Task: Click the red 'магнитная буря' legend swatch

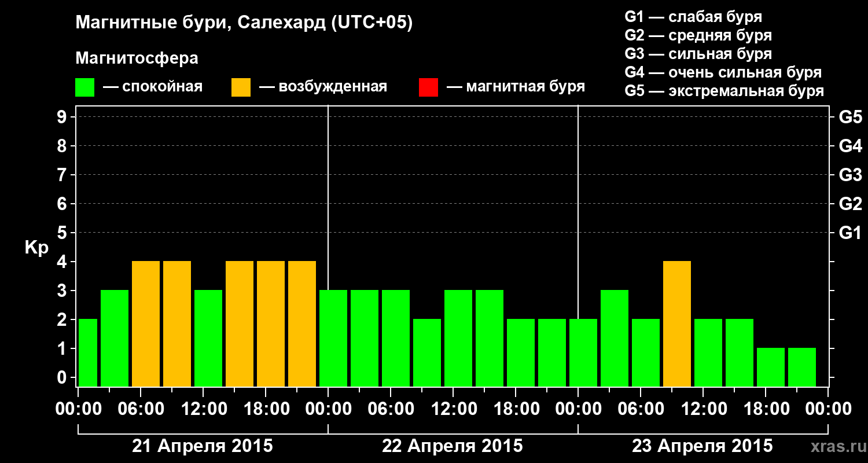Action: (428, 87)
